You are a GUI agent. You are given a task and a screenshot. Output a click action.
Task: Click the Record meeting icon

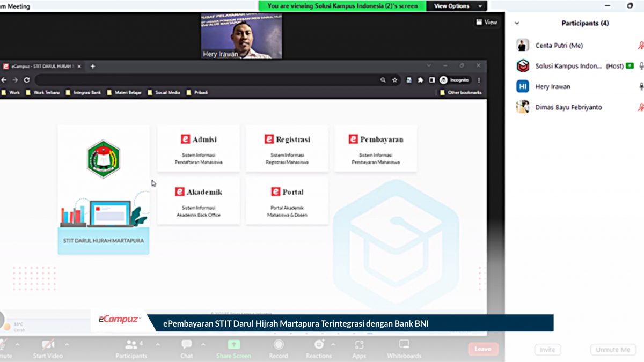coord(278,344)
